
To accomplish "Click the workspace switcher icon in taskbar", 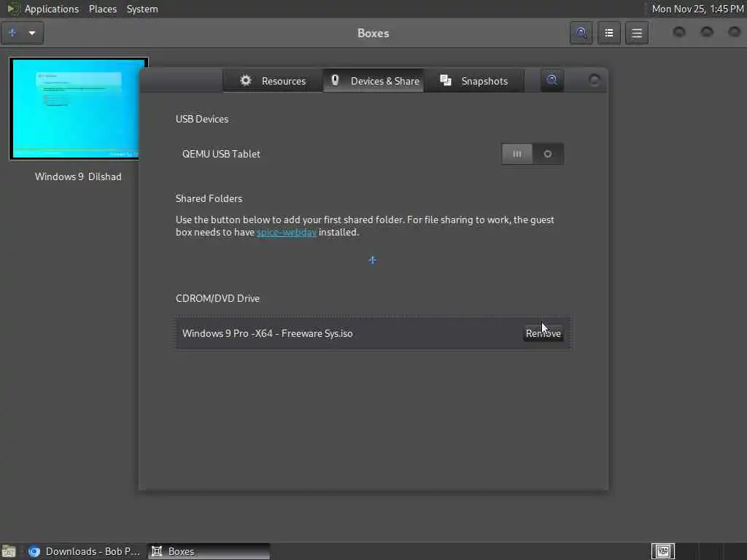I will pyautogui.click(x=663, y=551).
